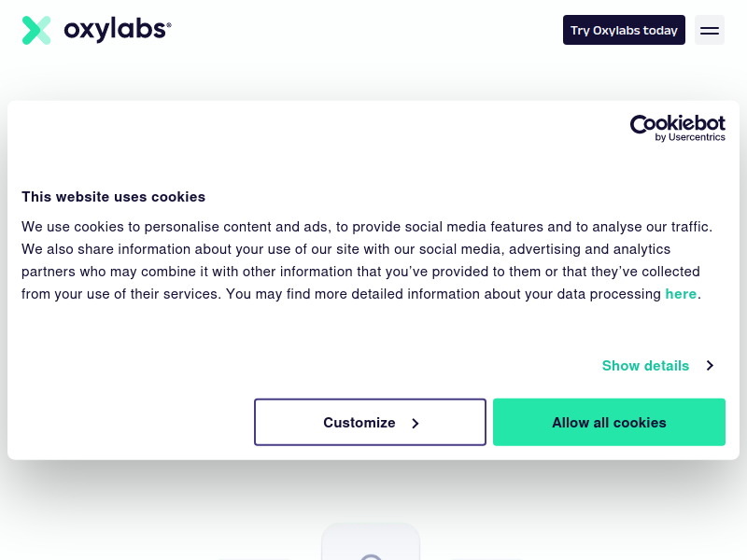Click the magnifier icon card below the banner

[371, 542]
